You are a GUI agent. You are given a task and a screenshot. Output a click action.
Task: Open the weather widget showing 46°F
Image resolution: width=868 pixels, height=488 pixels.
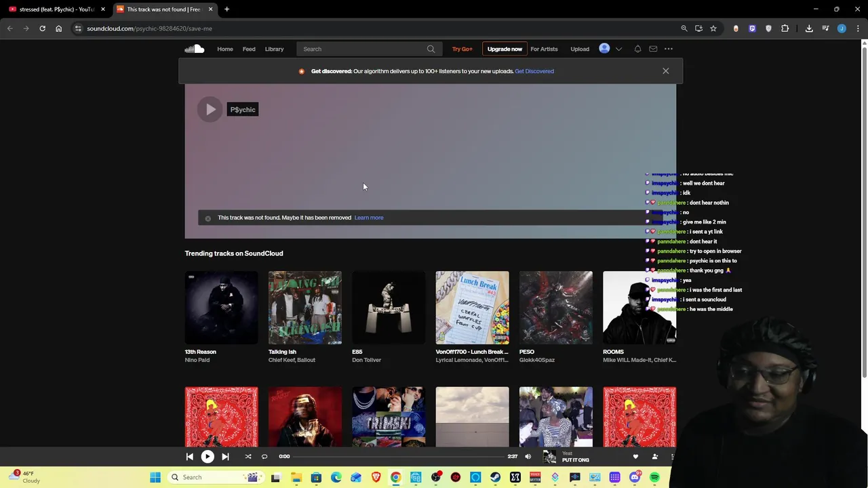[24, 477]
